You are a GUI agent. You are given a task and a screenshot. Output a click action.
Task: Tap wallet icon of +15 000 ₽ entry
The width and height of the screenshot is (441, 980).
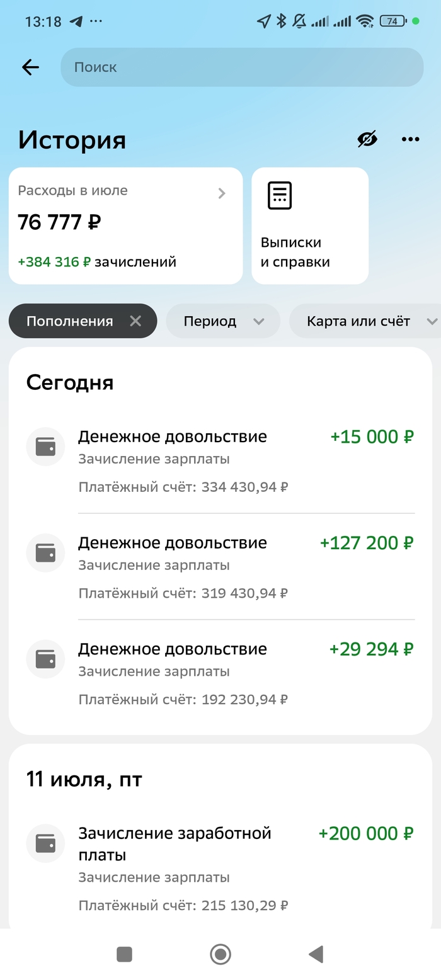point(45,447)
